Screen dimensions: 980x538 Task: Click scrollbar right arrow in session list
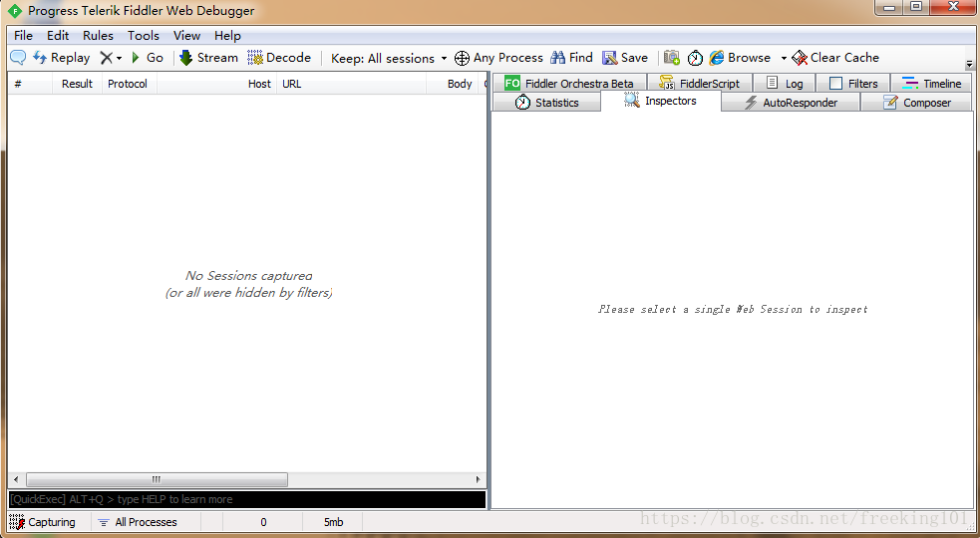click(479, 479)
